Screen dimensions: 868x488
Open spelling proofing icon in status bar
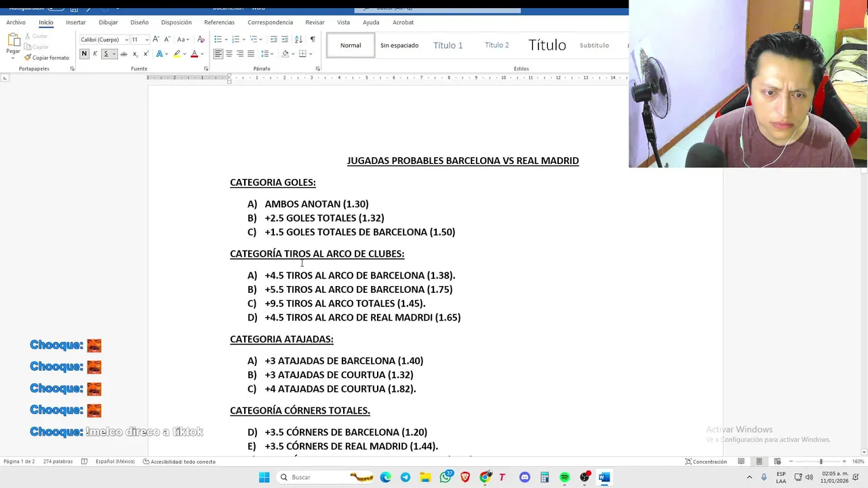coord(84,462)
